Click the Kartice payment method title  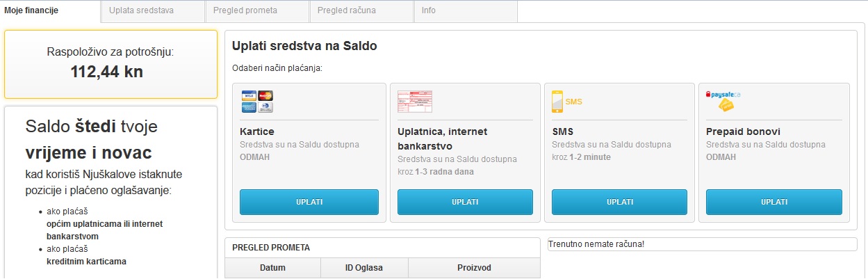[x=256, y=131]
